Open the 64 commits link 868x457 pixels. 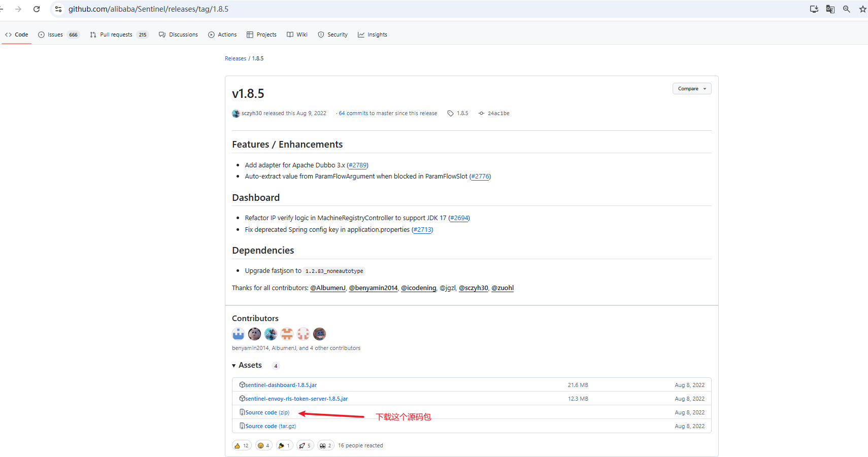pos(353,114)
